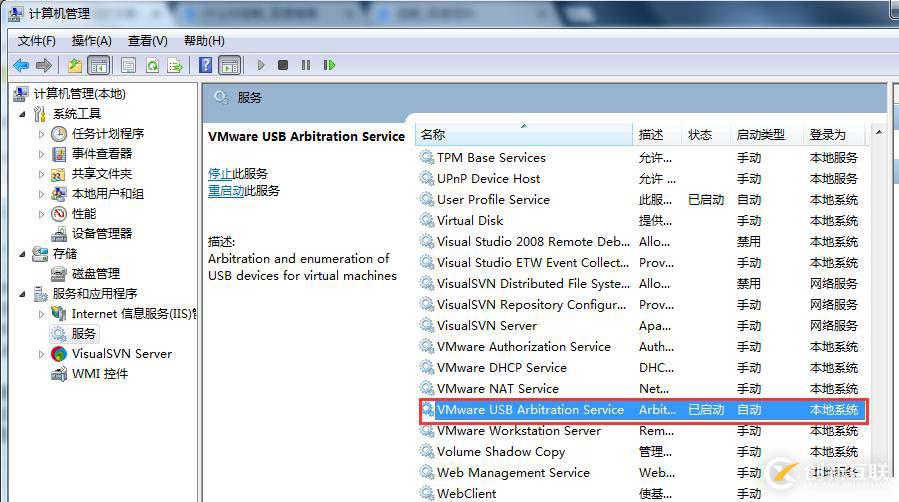Expand the 性能 tree node
Image resolution: width=899 pixels, height=502 pixels.
41,214
